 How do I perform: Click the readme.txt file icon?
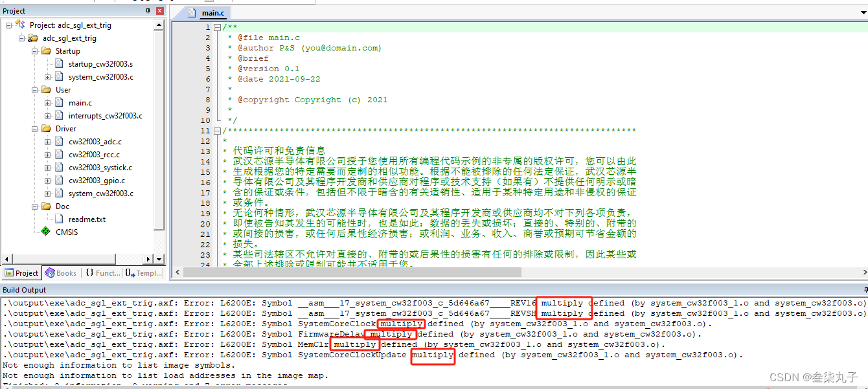pyautogui.click(x=60, y=219)
